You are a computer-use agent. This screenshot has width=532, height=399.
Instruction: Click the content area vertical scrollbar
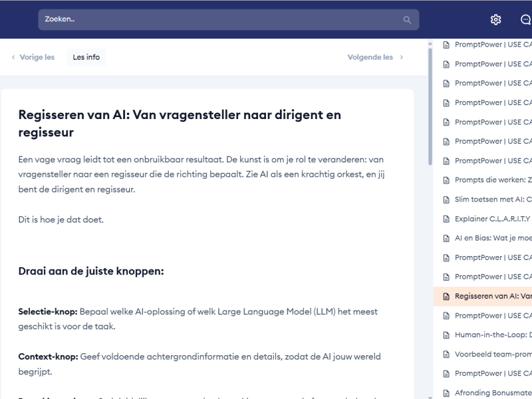pos(430,106)
